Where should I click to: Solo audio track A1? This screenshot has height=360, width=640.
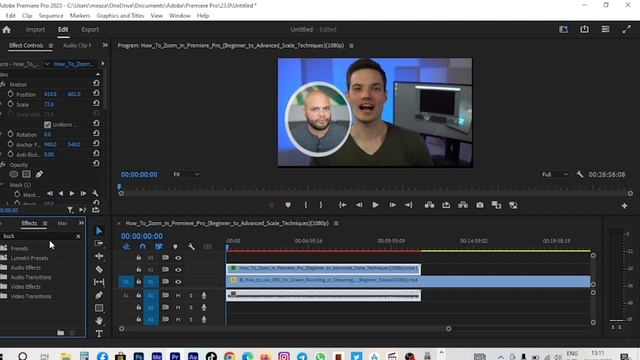191,295
